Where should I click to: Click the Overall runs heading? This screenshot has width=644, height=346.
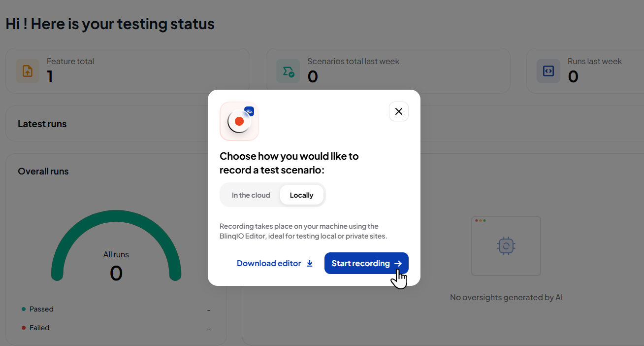(x=43, y=172)
